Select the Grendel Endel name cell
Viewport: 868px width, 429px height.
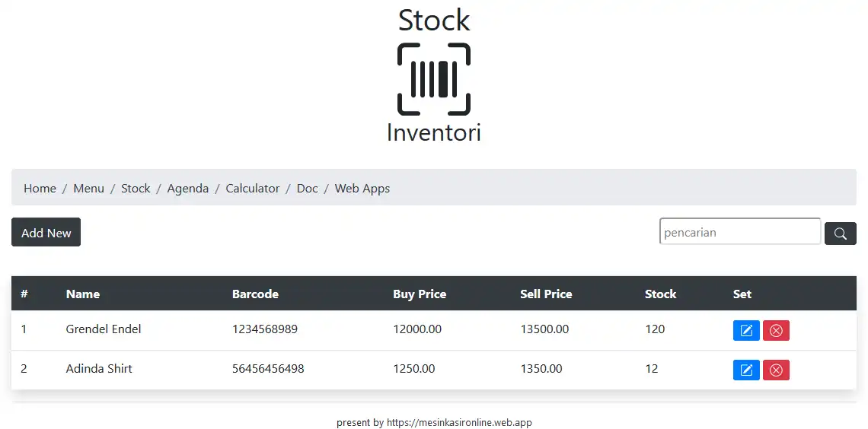[104, 329]
